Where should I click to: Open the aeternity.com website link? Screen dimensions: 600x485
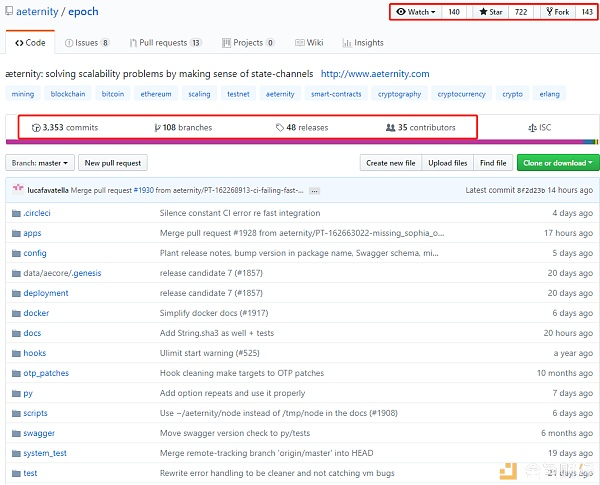pyautogui.click(x=375, y=74)
